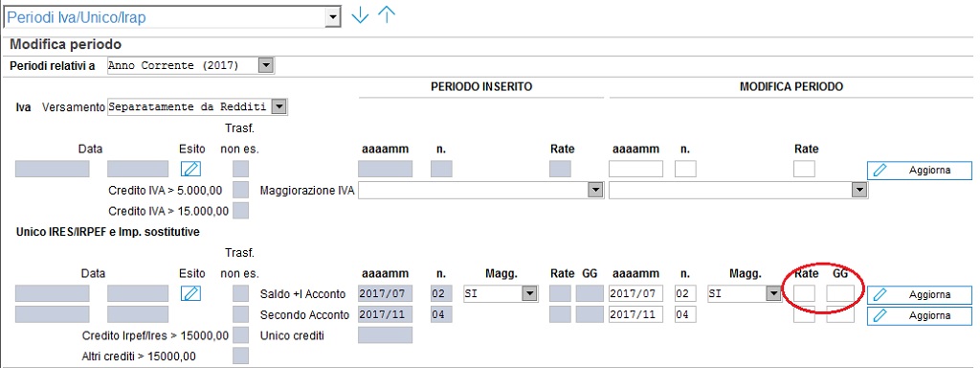This screenshot has height=368, width=980.
Task: Click first Data field in Saldo +I Acconto row
Action: click(53, 293)
